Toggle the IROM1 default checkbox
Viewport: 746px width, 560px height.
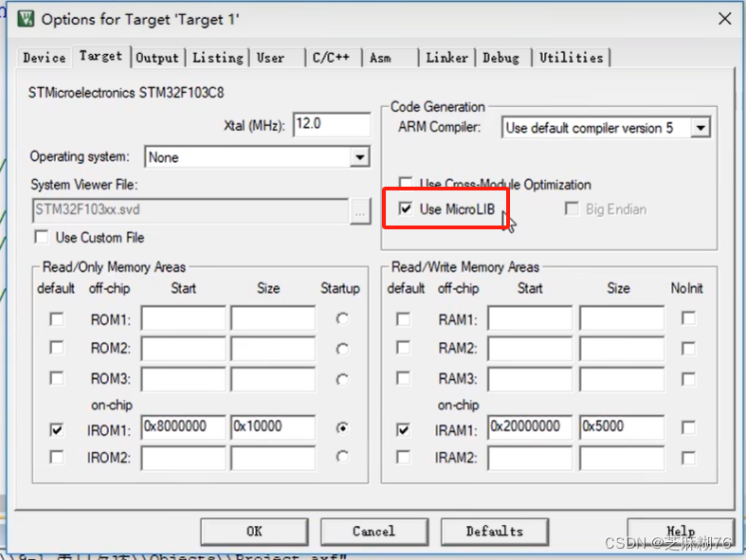(57, 429)
